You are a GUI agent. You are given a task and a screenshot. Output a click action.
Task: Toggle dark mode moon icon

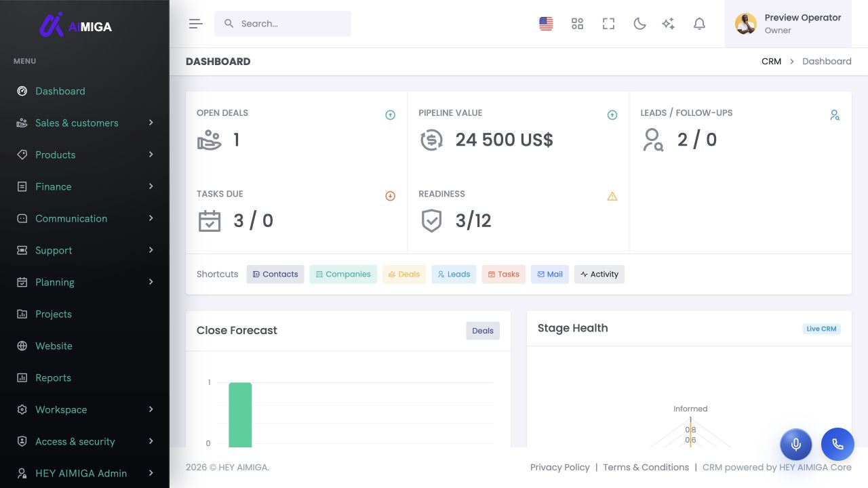[x=639, y=24]
